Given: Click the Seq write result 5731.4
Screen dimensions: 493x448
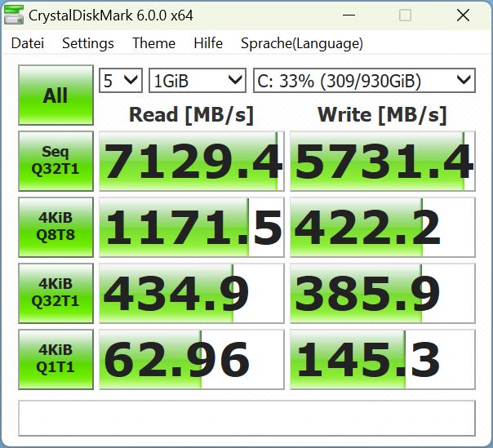Looking at the screenshot, I should coord(382,161).
